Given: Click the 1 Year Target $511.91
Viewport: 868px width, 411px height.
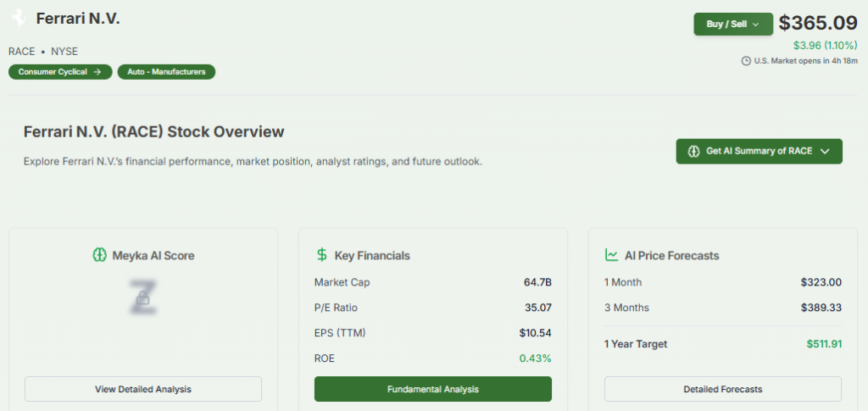Looking at the screenshot, I should [x=824, y=344].
